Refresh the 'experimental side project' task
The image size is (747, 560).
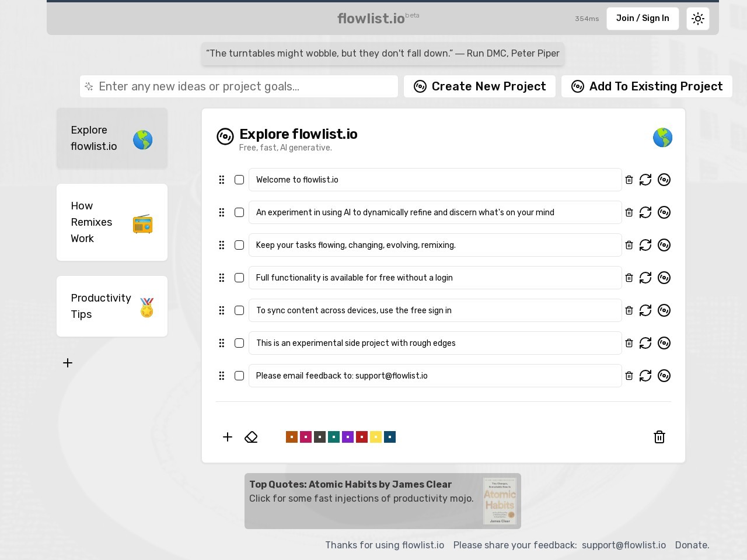pos(645,343)
